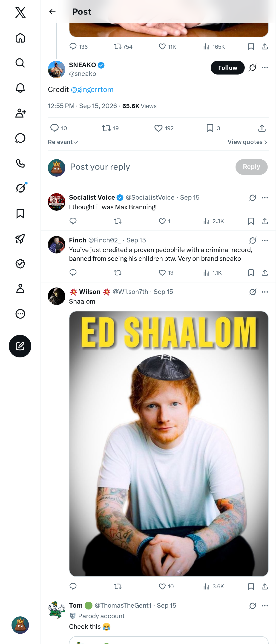The width and height of the screenshot is (276, 644).
Task: Go back using the arrow icon
Action: (x=52, y=12)
